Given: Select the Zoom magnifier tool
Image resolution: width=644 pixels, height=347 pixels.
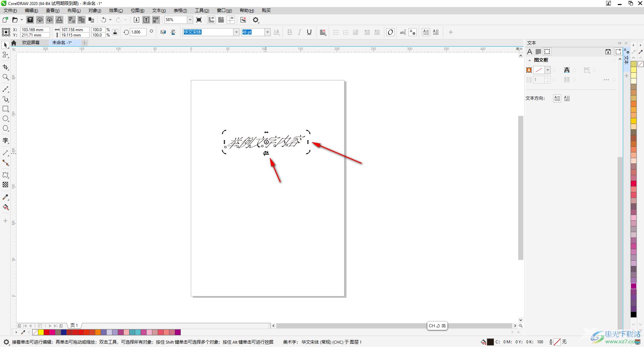Looking at the screenshot, I should 5,77.
